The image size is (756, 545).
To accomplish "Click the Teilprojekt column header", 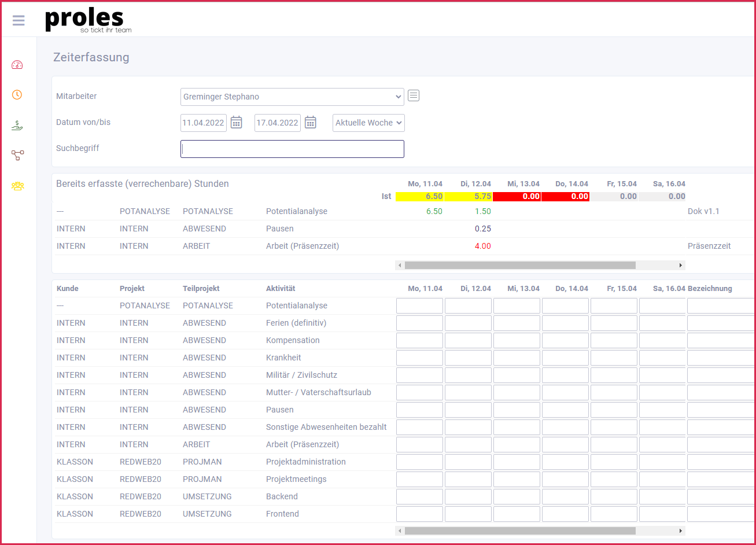I will tap(201, 288).
